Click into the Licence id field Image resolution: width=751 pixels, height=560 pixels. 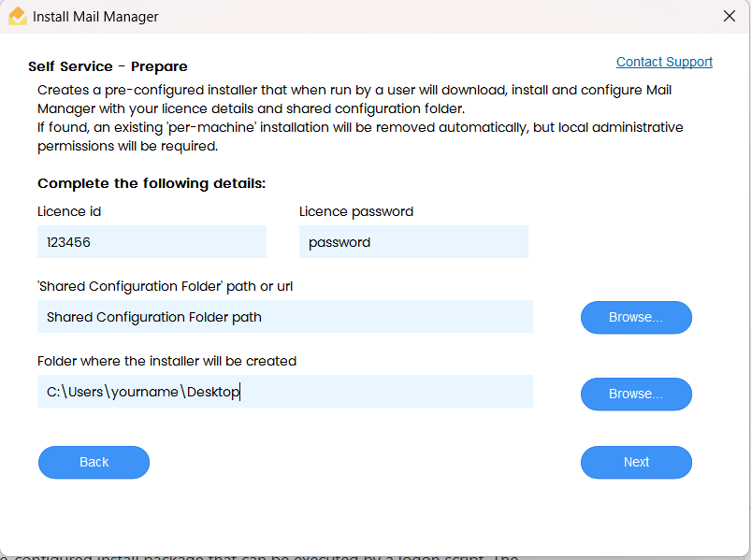(152, 242)
